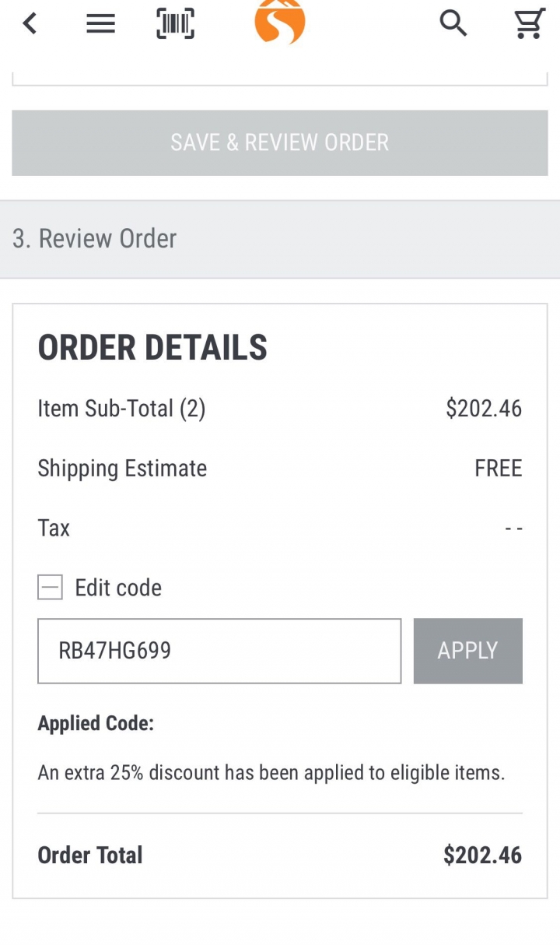This screenshot has width=560, height=945.
Task: Tap the orange Sportsman's logo
Action: point(280,22)
